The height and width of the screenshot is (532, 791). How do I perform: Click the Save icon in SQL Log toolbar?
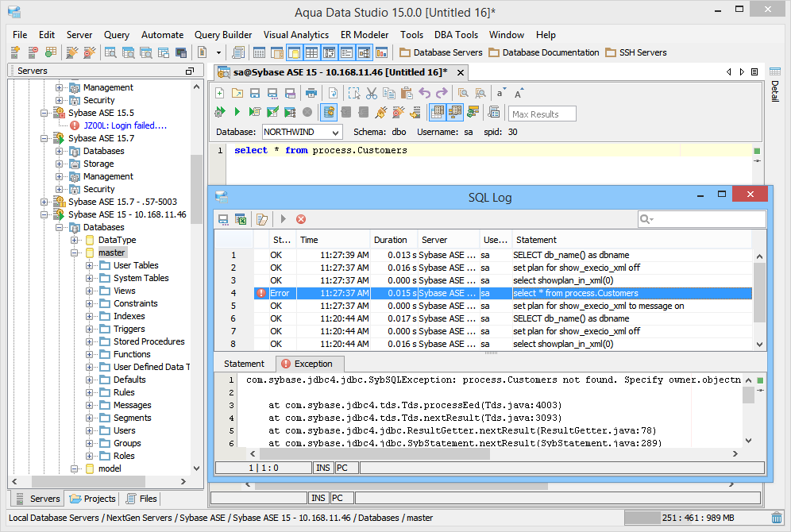pos(224,219)
